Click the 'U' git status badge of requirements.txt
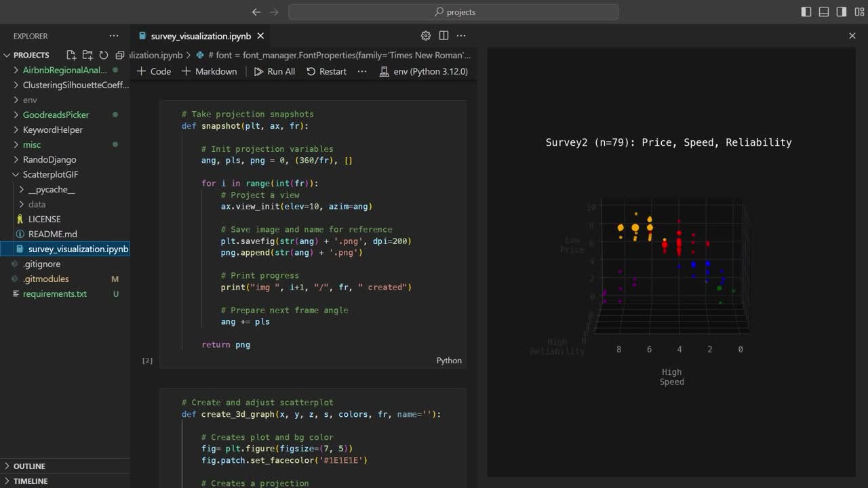The width and height of the screenshot is (868, 488). point(116,293)
